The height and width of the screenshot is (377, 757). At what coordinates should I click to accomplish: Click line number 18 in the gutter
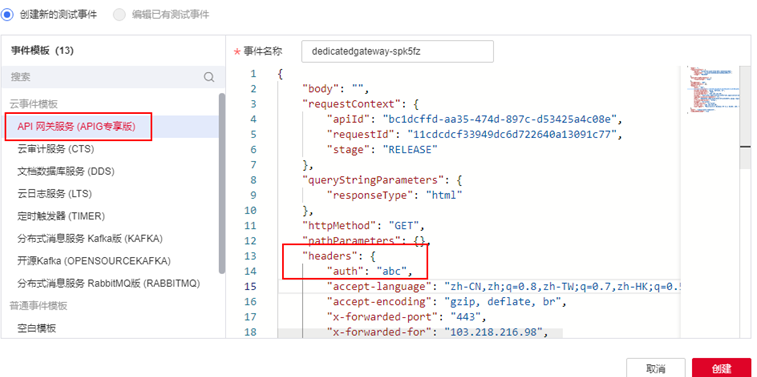tap(251, 332)
